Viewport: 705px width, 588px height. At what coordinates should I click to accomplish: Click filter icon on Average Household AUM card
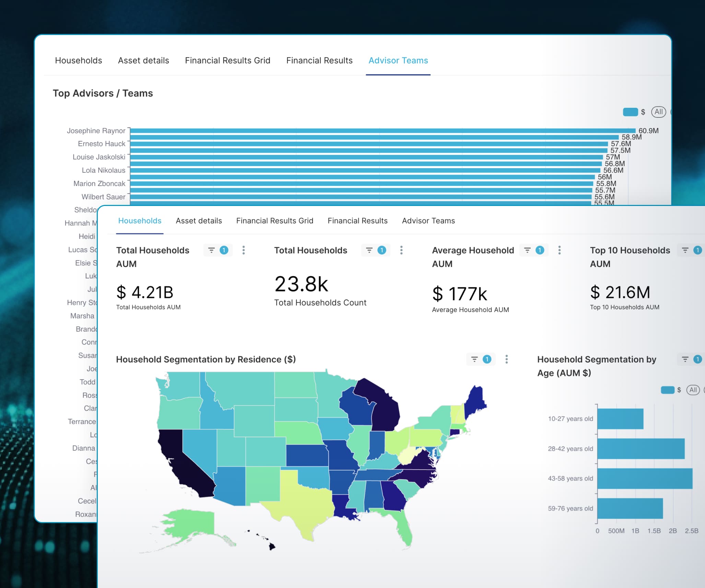point(527,250)
